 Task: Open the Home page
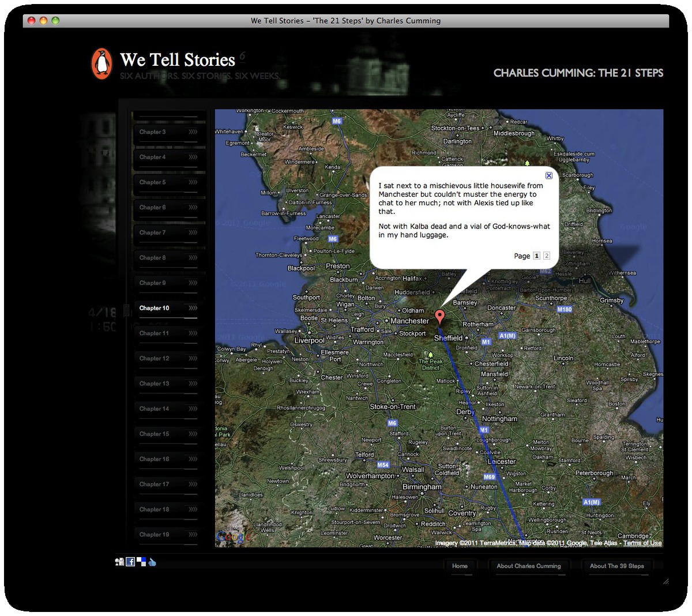460,566
